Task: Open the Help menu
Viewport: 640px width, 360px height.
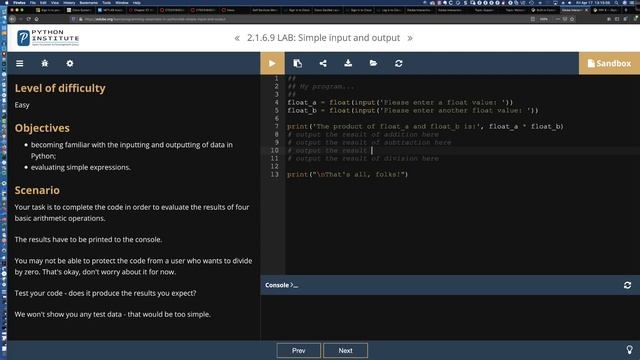Action: (x=136, y=2)
